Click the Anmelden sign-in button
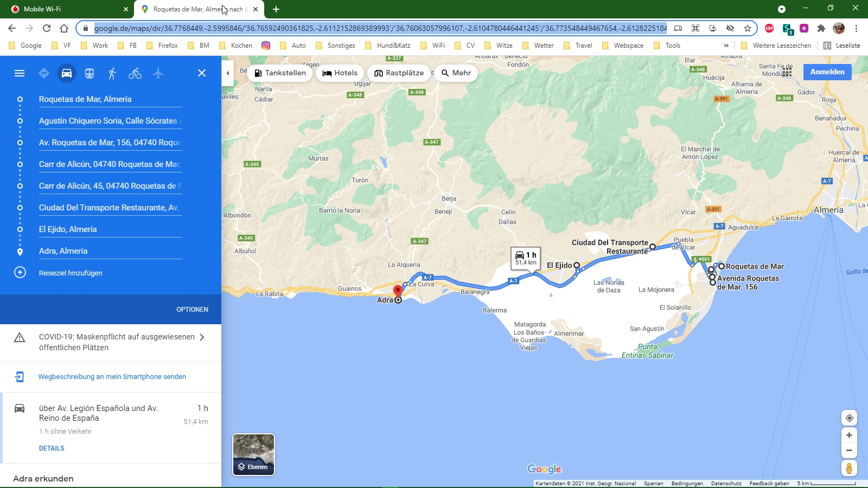 point(827,72)
